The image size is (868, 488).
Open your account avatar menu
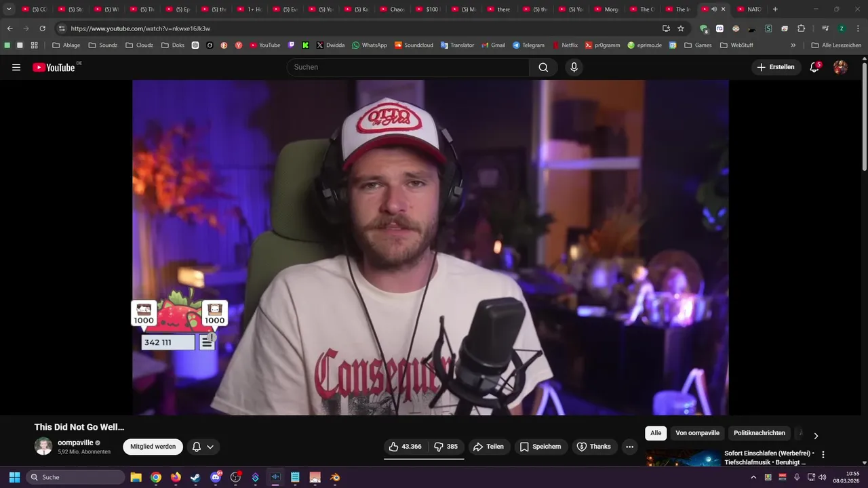840,67
